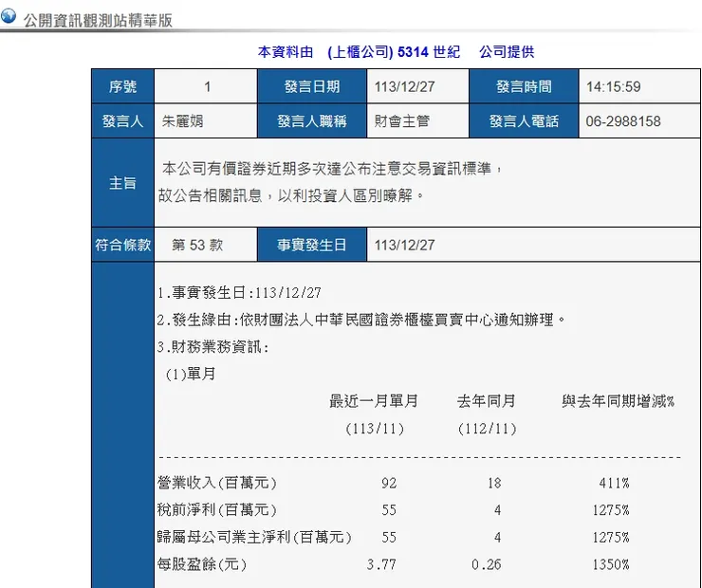Click the revenue value 92
This screenshot has height=588, width=702.
[389, 483]
